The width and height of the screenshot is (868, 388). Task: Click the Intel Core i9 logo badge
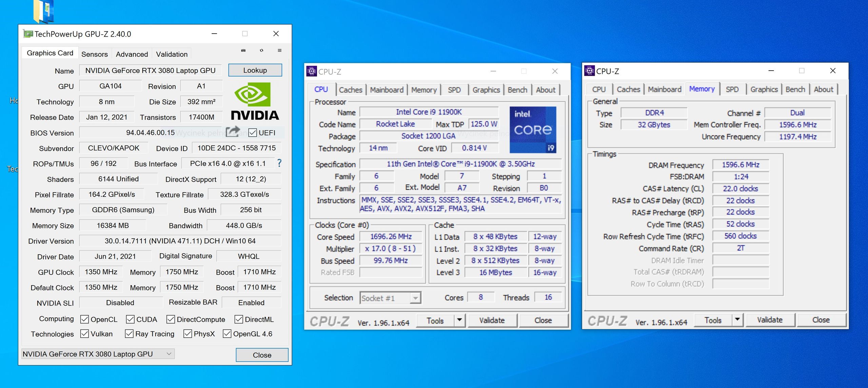(x=533, y=130)
